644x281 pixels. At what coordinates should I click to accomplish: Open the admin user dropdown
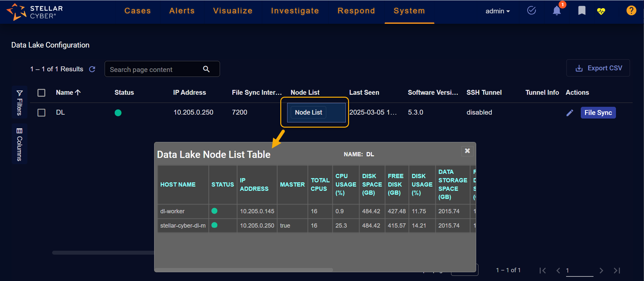497,11
